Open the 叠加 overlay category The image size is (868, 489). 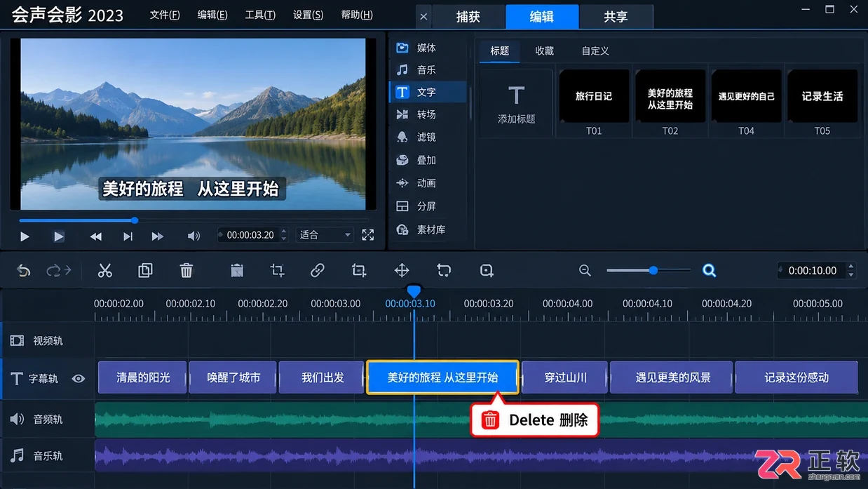click(427, 160)
